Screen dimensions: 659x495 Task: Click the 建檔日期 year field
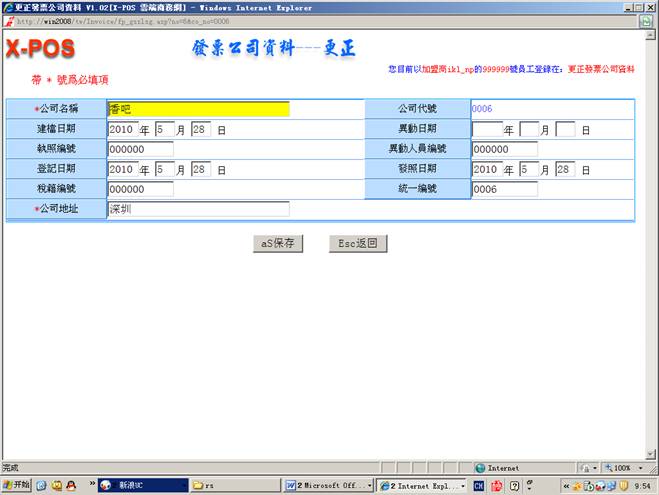[121, 129]
